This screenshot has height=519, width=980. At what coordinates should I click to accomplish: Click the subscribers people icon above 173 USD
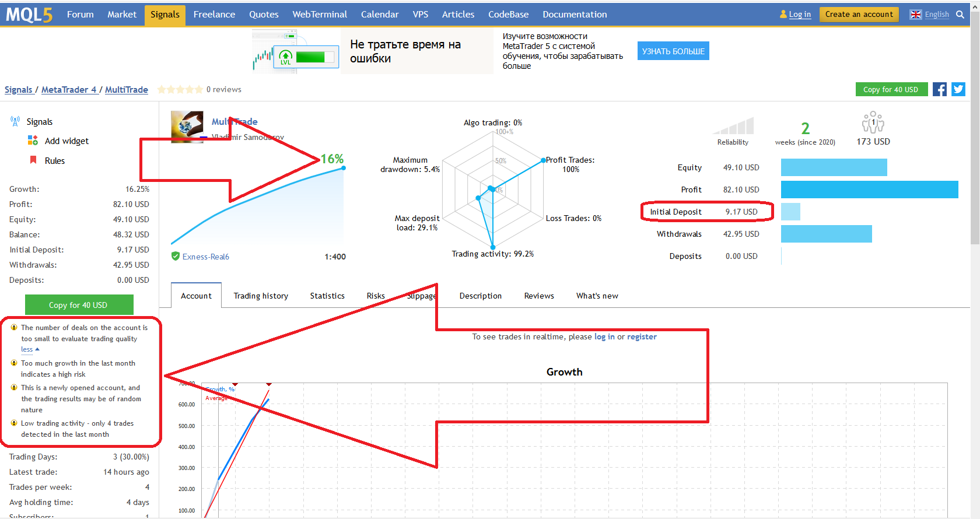[x=873, y=122]
